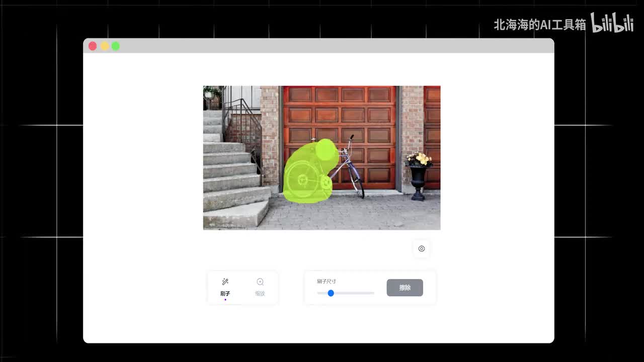
Task: Select the zoom (缩放) magnifier tool
Action: point(260,287)
